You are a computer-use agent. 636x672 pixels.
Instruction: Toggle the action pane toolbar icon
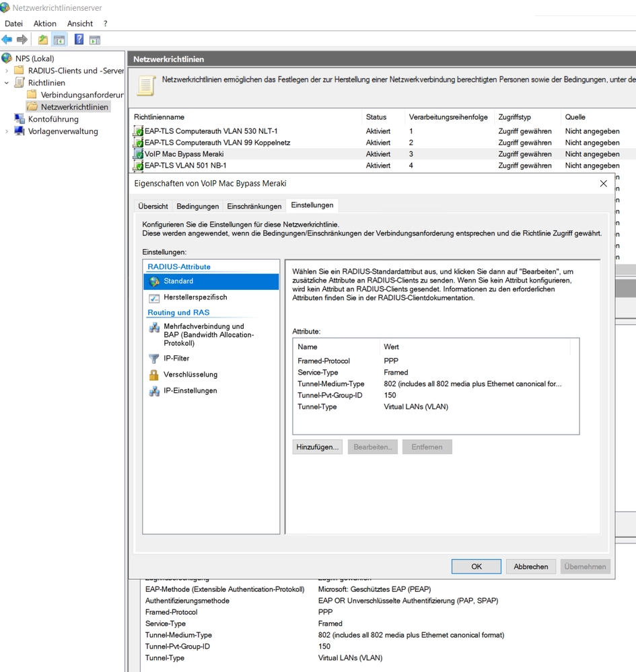95,40
